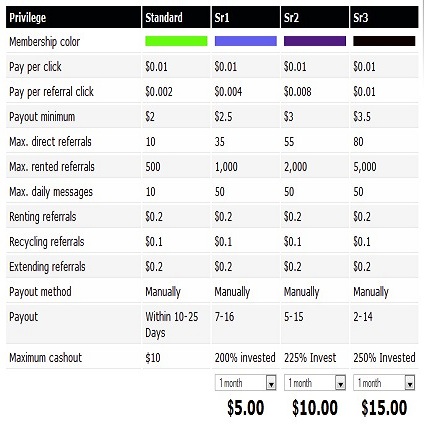424x424 pixels.
Task: Open the Sr3 duration dropdown arrow
Action: pos(410,383)
